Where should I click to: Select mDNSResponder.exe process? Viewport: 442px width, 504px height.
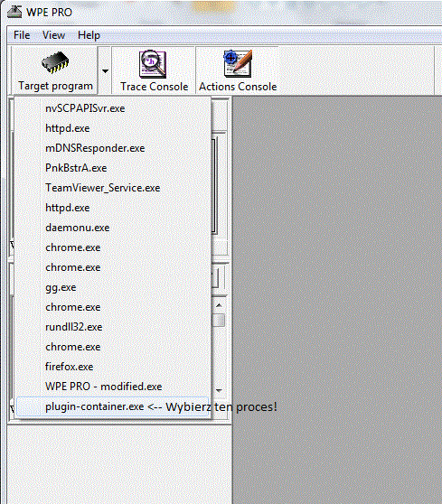click(113, 148)
